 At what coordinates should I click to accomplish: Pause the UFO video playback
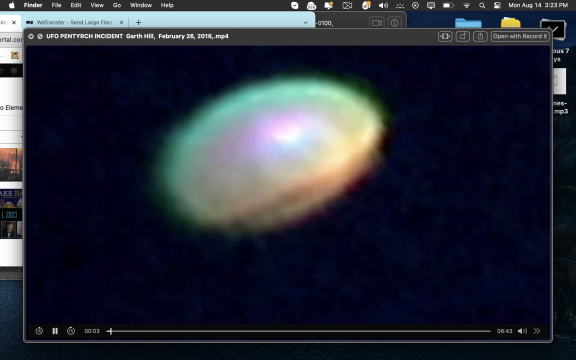55,331
